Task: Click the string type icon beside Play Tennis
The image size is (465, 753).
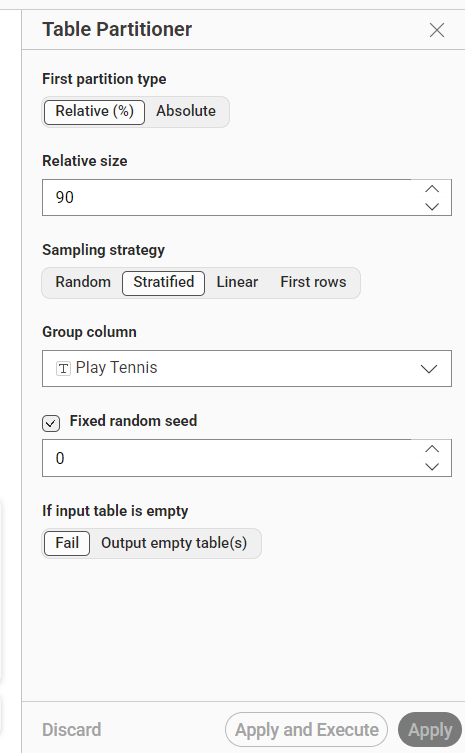Action: click(x=63, y=368)
